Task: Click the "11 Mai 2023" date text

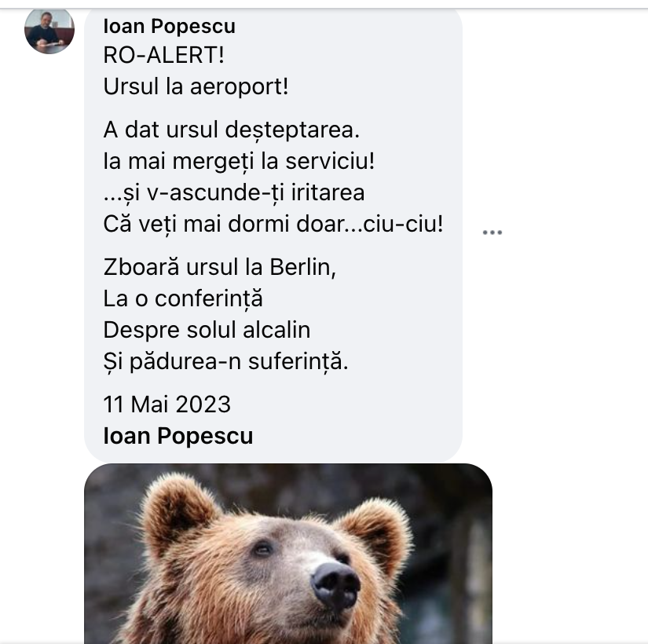Action: (167, 404)
